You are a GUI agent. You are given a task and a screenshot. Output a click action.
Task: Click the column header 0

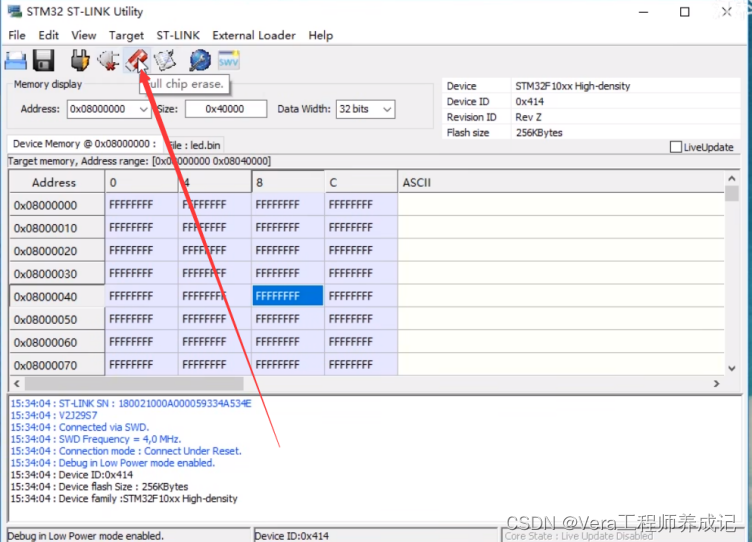click(x=141, y=182)
